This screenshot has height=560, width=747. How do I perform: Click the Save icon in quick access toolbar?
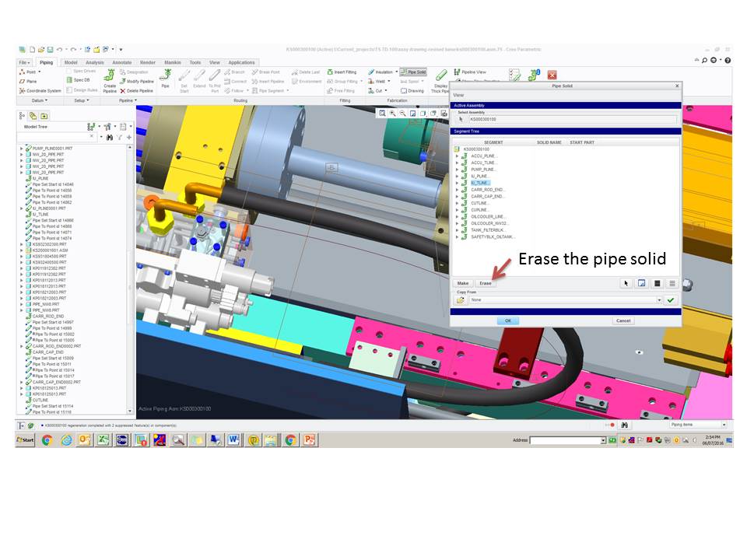tap(50, 50)
